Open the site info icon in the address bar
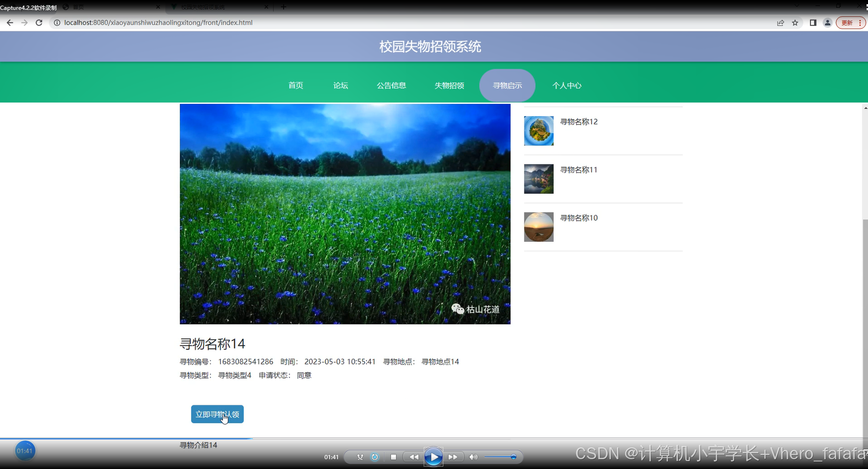Screen dimensions: 868x469 tap(56, 22)
